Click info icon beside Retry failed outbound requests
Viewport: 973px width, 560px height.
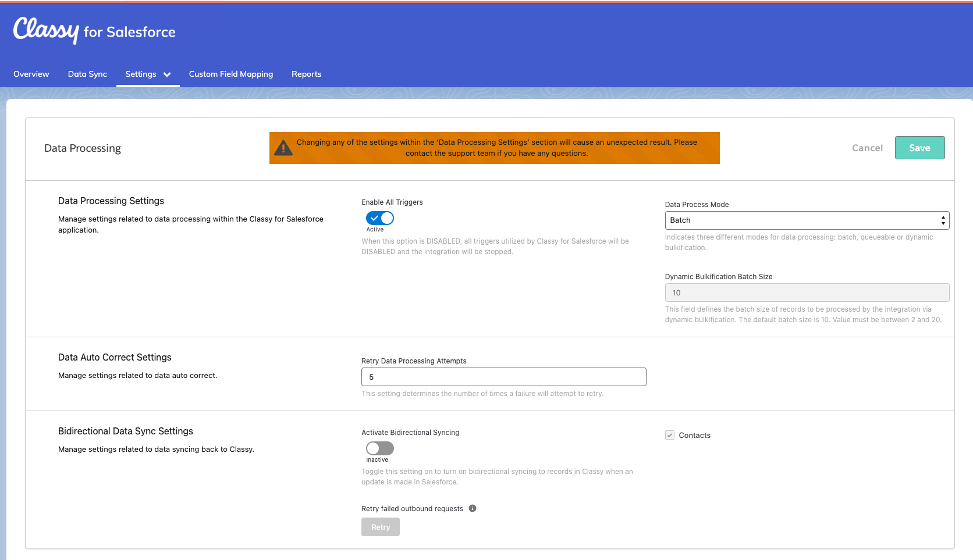pos(473,508)
